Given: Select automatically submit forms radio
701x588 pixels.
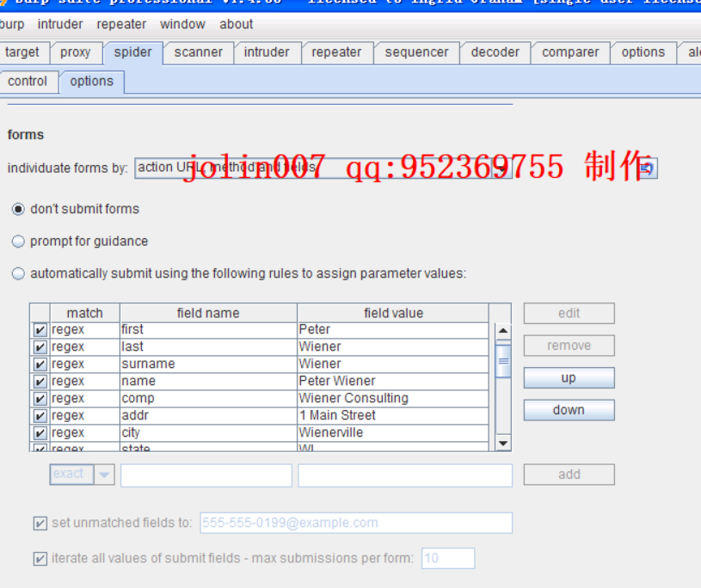Looking at the screenshot, I should tap(18, 273).
